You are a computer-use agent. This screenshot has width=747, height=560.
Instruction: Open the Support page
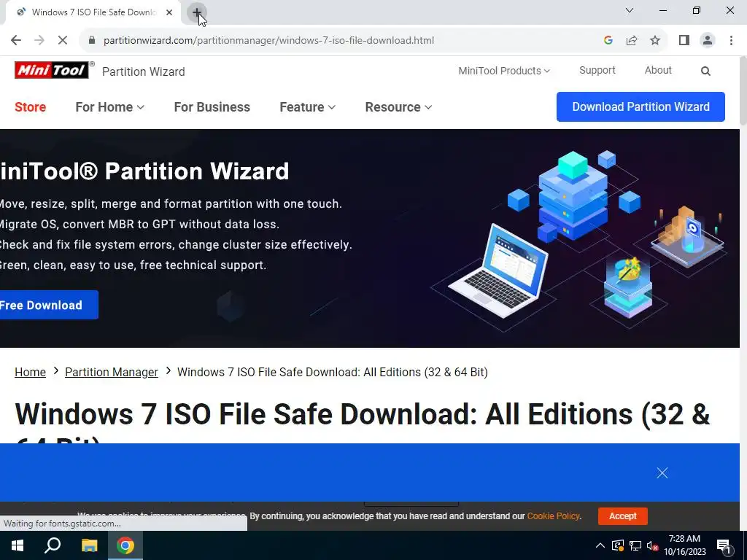tap(597, 71)
